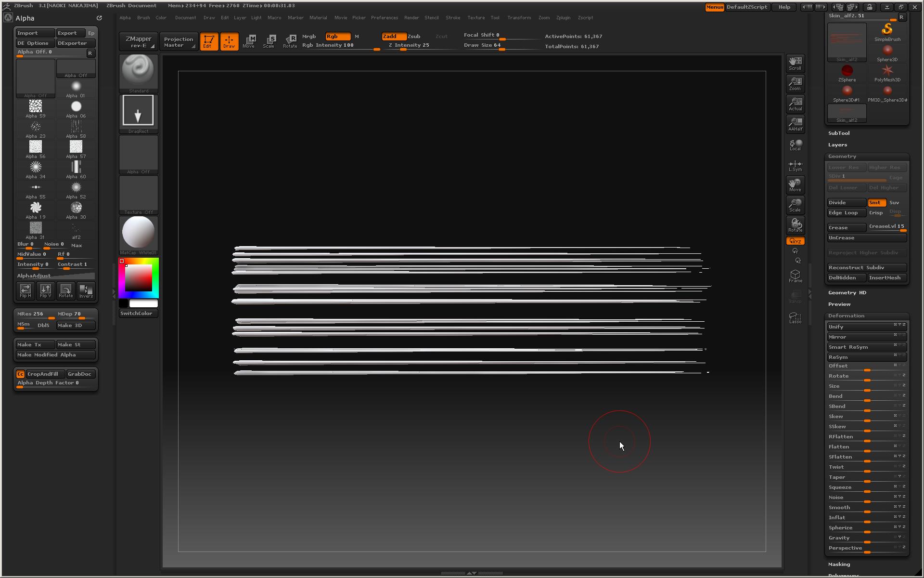Viewport: 924px width, 578px height.
Task: Choose Alpha 34 starburst alpha
Action: (36, 169)
